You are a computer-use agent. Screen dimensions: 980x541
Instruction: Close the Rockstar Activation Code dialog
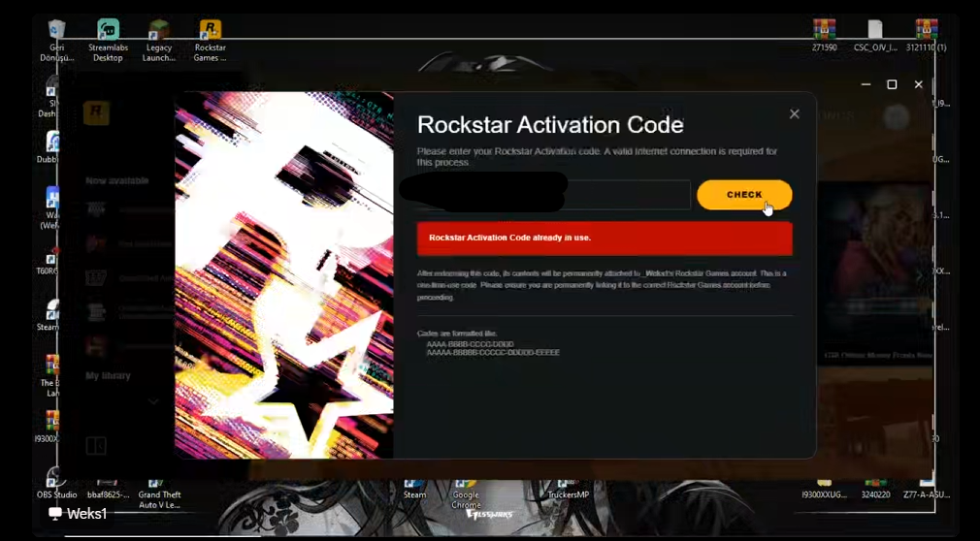(x=795, y=113)
